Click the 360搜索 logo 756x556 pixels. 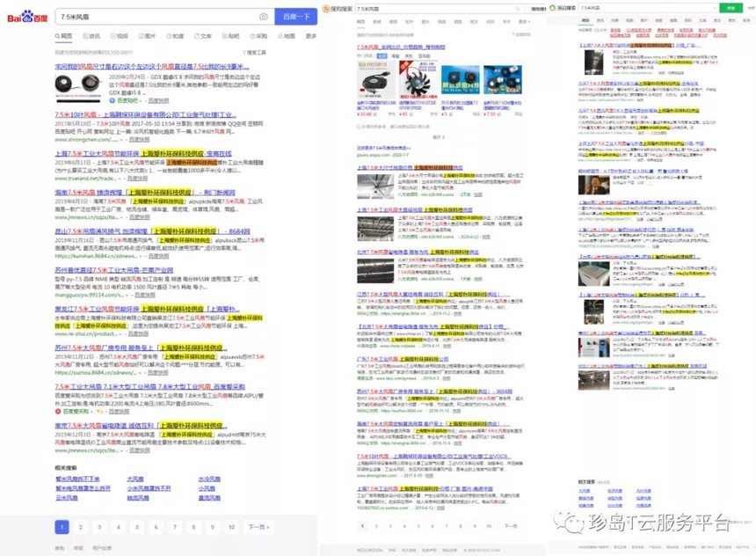[563, 8]
